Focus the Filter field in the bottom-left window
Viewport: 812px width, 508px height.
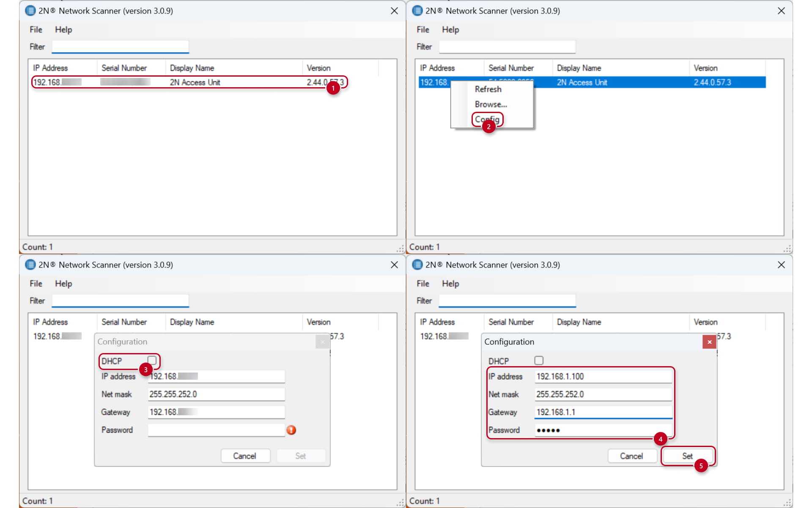120,301
